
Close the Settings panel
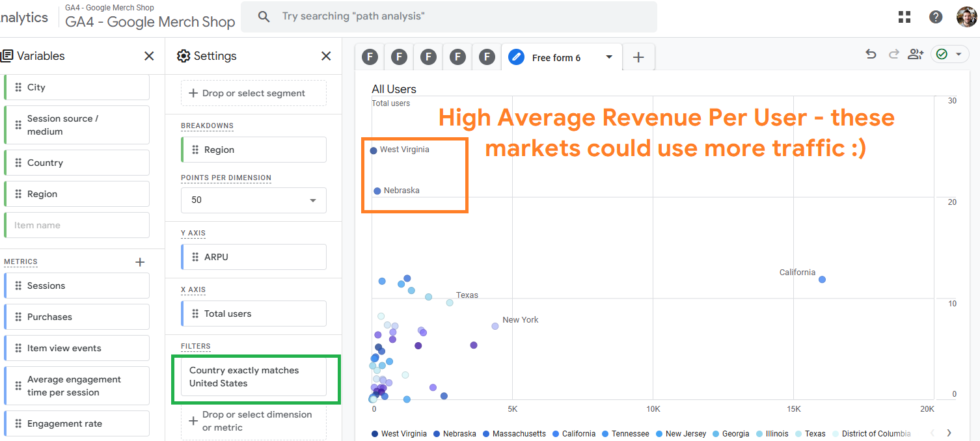click(326, 56)
